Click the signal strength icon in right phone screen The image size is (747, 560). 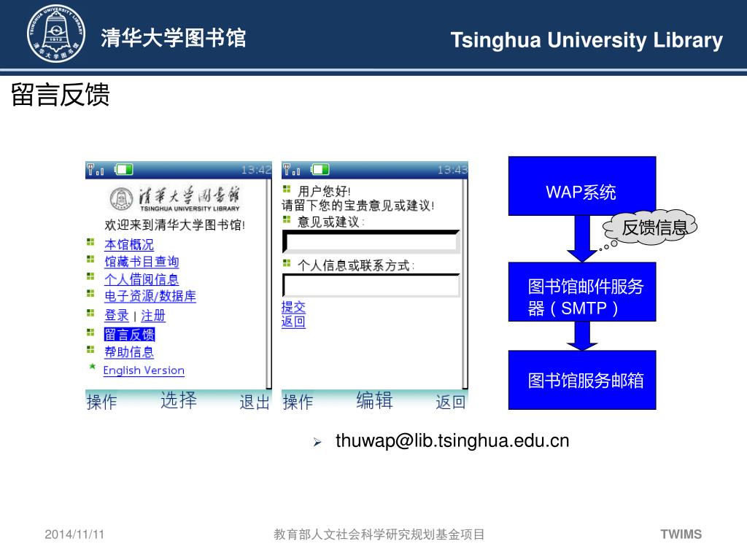pyautogui.click(x=292, y=169)
